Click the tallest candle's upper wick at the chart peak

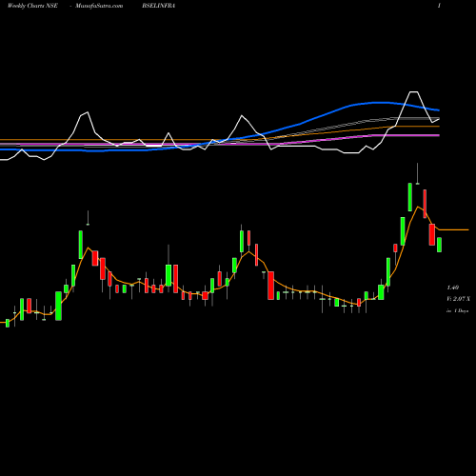coord(417,173)
